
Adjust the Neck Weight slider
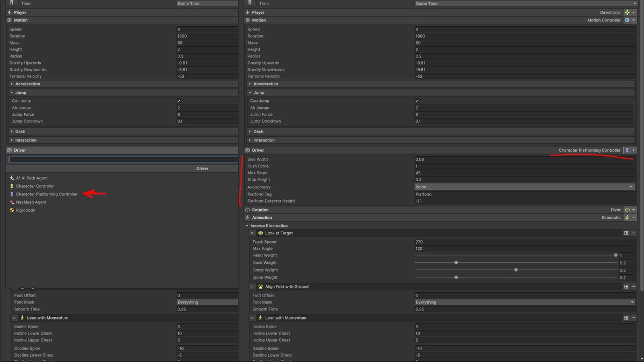(516, 263)
